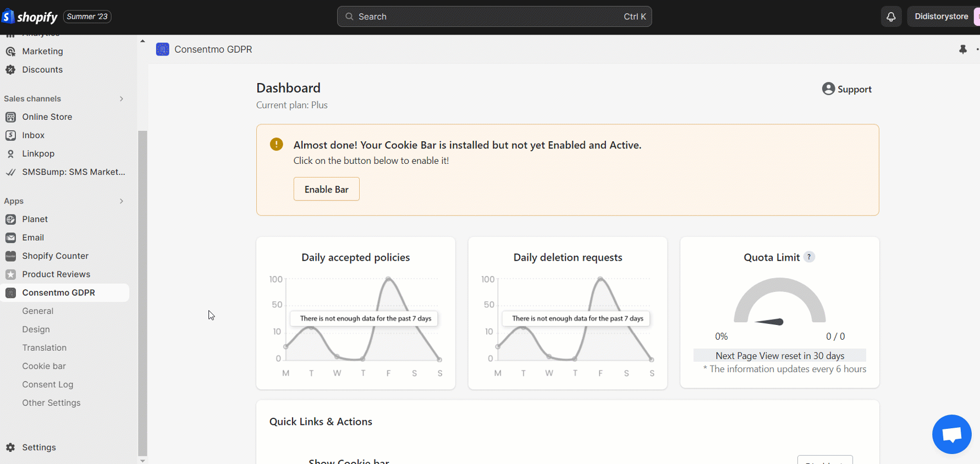Click the Linkpop icon
This screenshot has height=464, width=980.
point(10,154)
